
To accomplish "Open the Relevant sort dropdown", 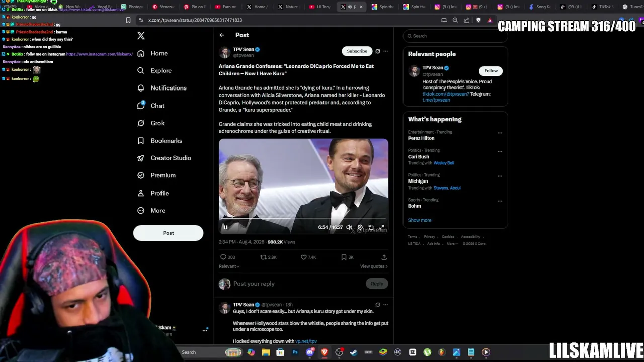I will (229, 266).
